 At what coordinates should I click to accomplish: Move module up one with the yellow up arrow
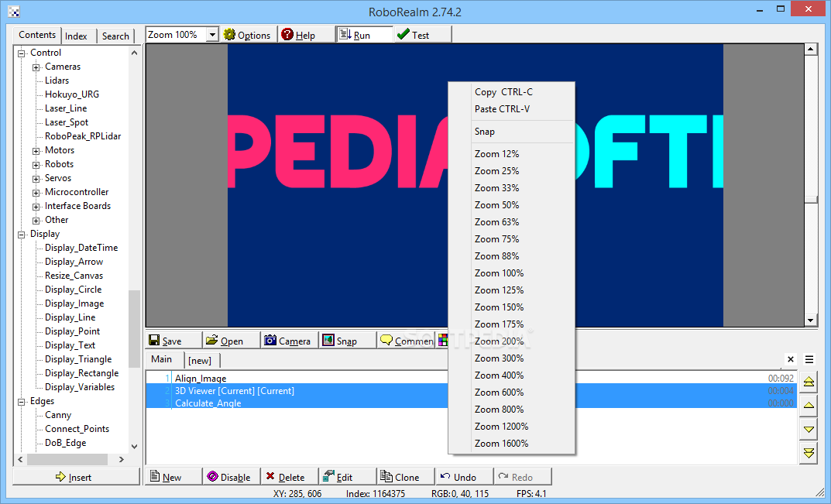809,406
